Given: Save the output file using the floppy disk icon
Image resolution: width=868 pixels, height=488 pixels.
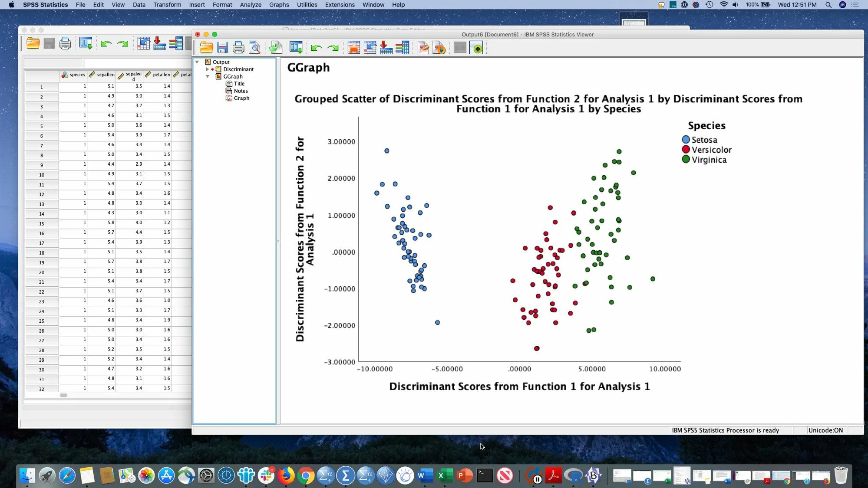Looking at the screenshot, I should coord(223,48).
